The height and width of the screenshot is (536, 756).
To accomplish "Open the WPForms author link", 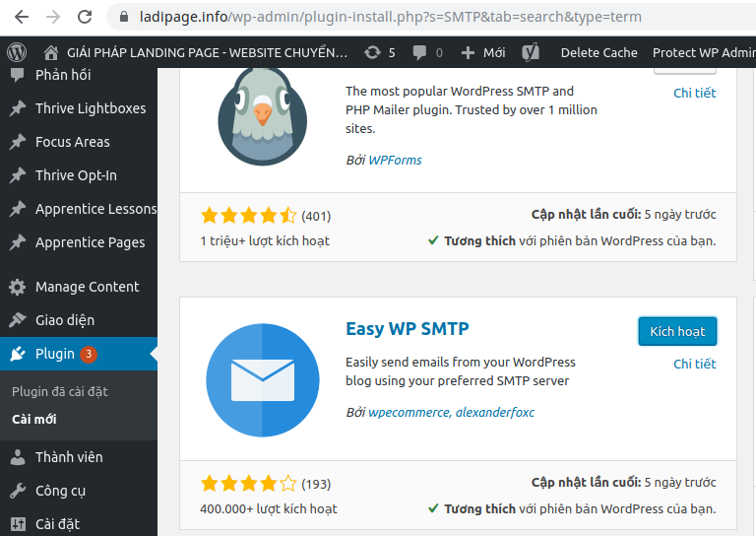I will pyautogui.click(x=395, y=161).
